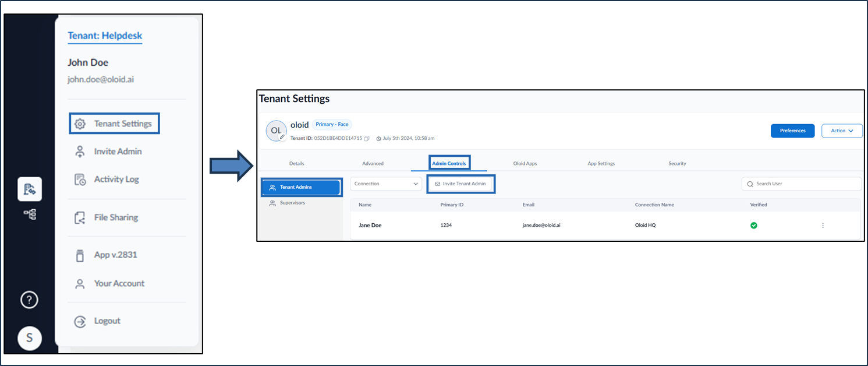Click the Your Account user icon

[x=80, y=284]
